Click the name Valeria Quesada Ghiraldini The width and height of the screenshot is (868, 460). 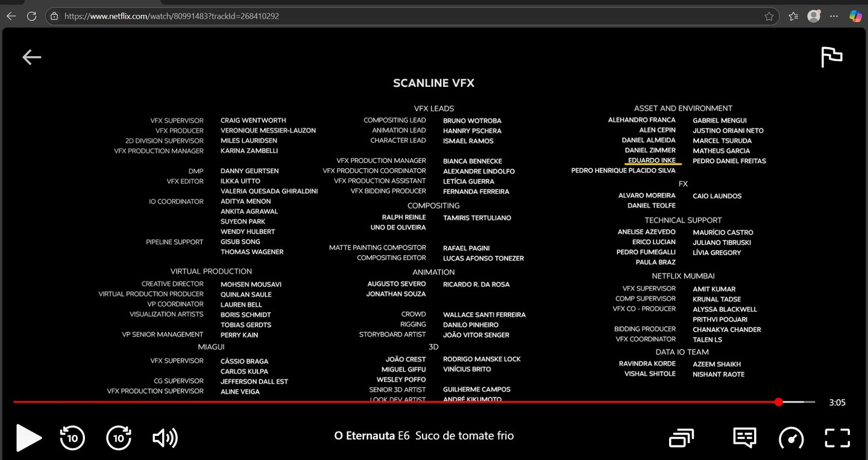269,191
